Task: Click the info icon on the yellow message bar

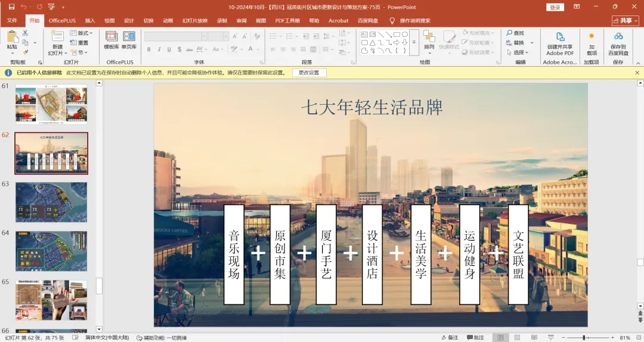Action: [x=8, y=73]
